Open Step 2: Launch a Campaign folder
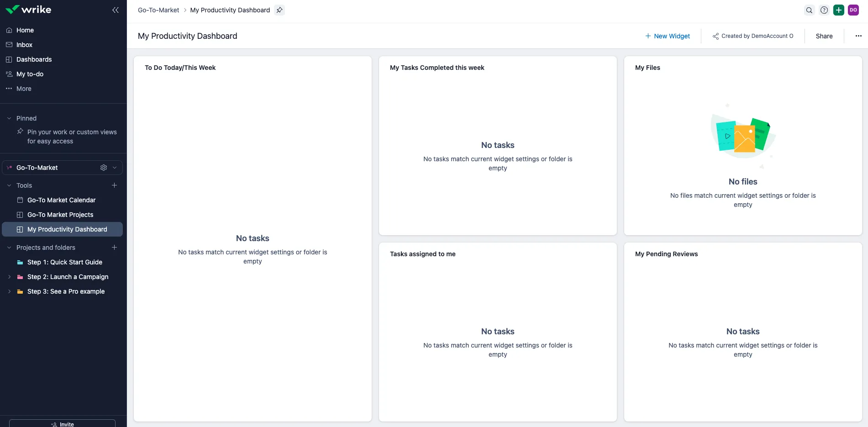 [x=68, y=277]
